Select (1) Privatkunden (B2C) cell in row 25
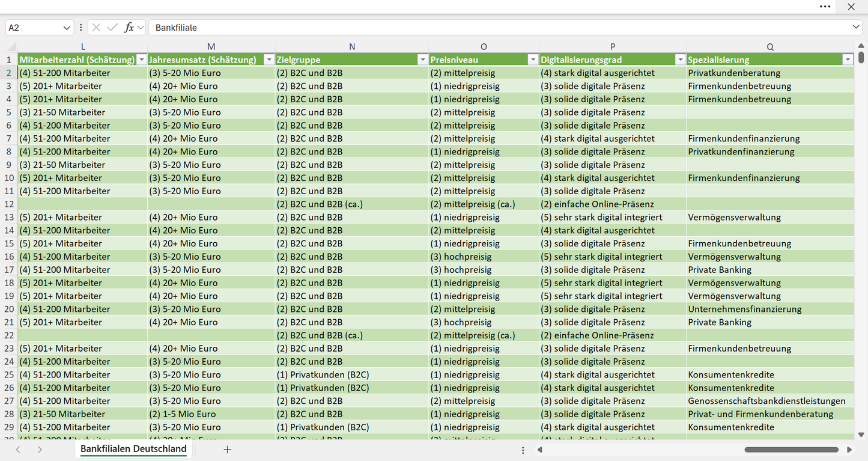Screen dimensions: 868x461 tap(351, 374)
